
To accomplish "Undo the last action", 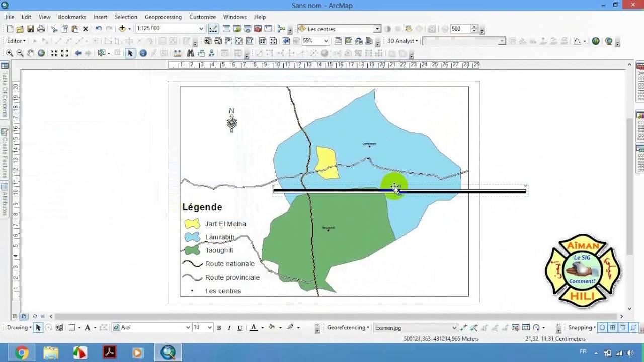I will [x=99, y=29].
